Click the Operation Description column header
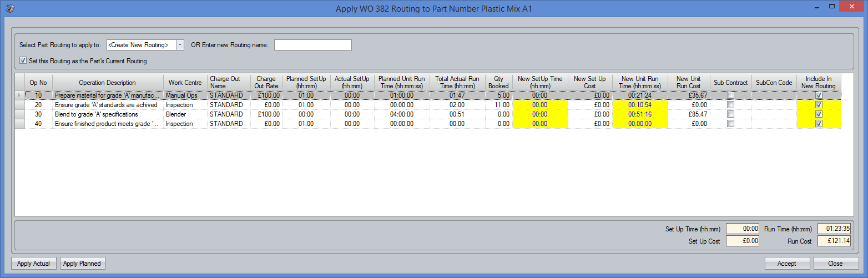 (x=107, y=83)
